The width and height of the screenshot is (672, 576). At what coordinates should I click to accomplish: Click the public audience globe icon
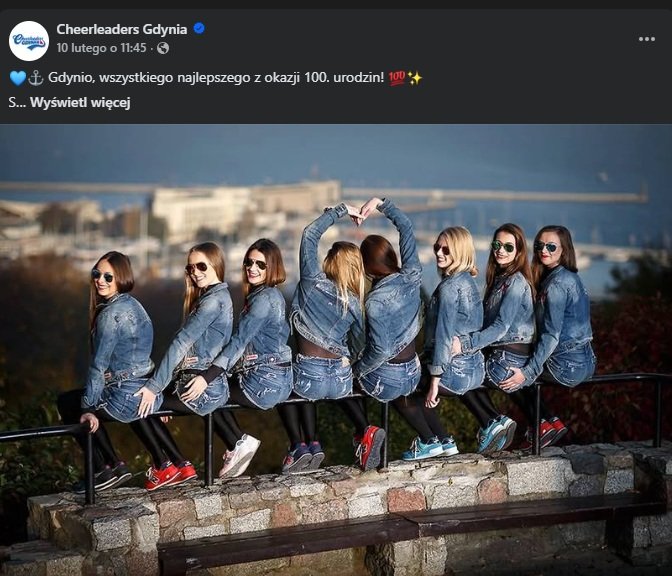[x=163, y=48]
